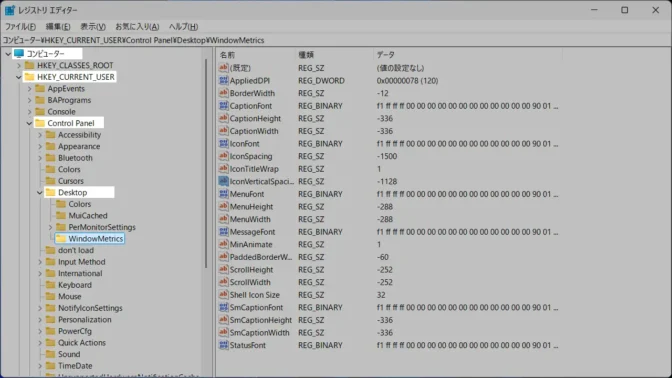672x378 pixels.
Task: Click the IconSpacing string icon
Action: (x=223, y=156)
